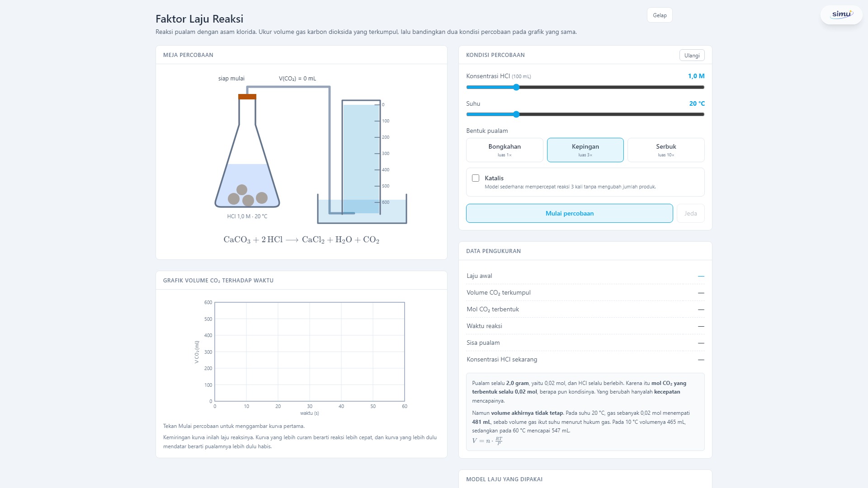Click the marble chunks inside the flask

click(247, 195)
